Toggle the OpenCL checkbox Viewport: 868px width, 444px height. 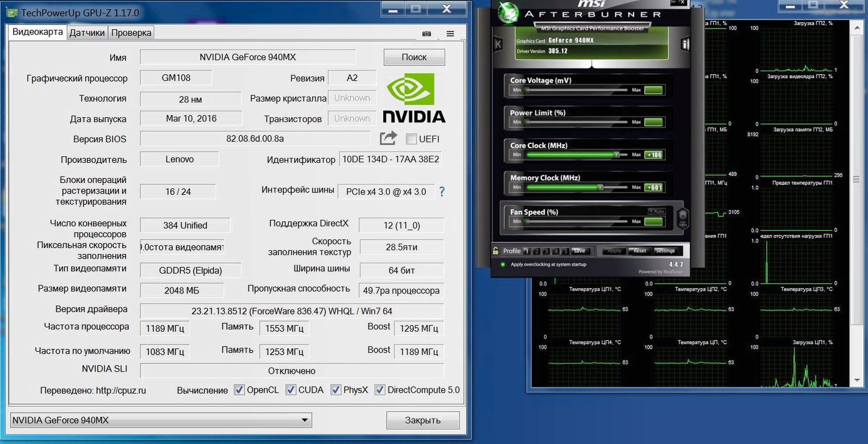(x=239, y=390)
